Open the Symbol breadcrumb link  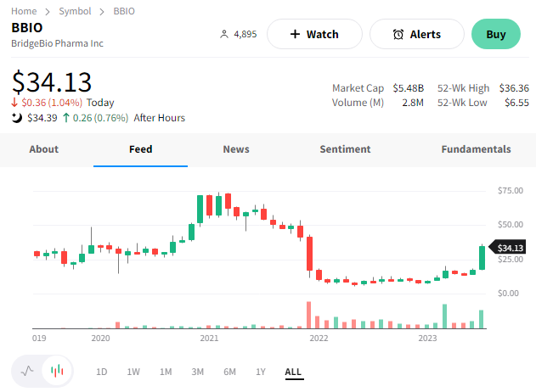coord(75,11)
